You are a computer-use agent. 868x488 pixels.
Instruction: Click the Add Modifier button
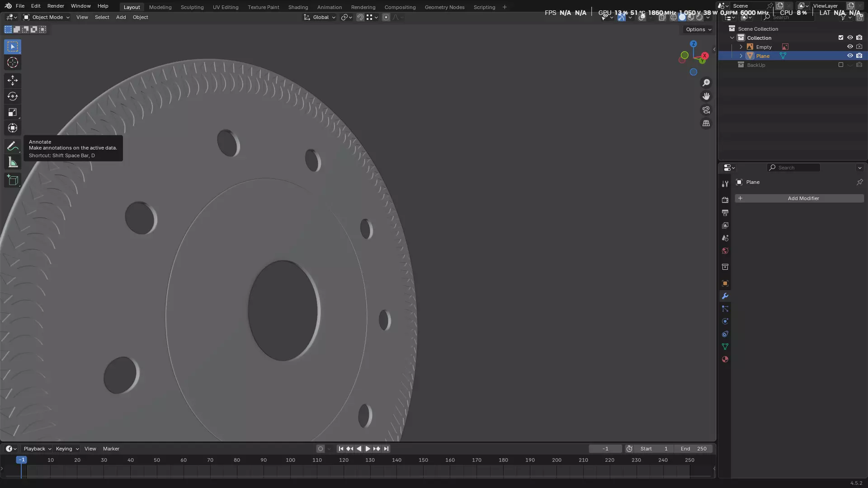(799, 198)
